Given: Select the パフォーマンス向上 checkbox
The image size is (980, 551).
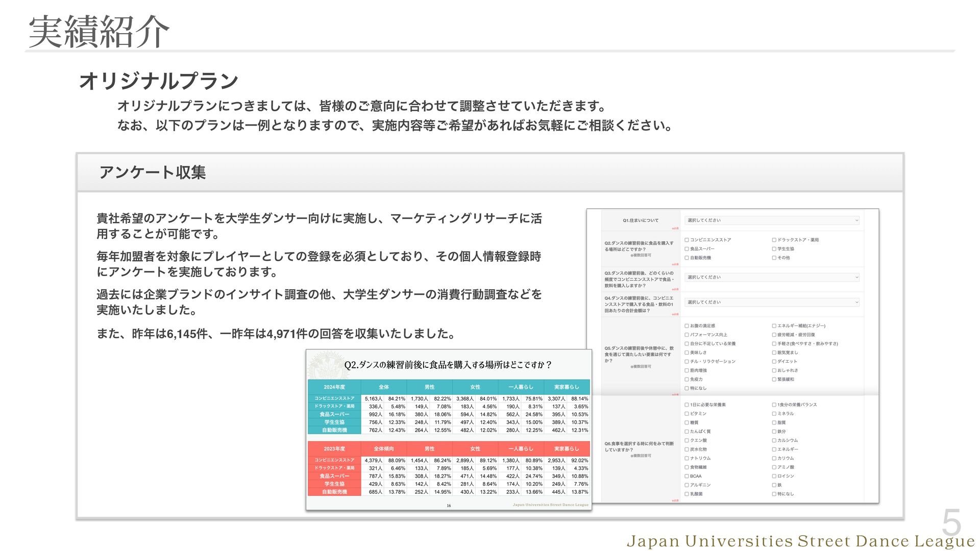Looking at the screenshot, I should (x=687, y=335).
